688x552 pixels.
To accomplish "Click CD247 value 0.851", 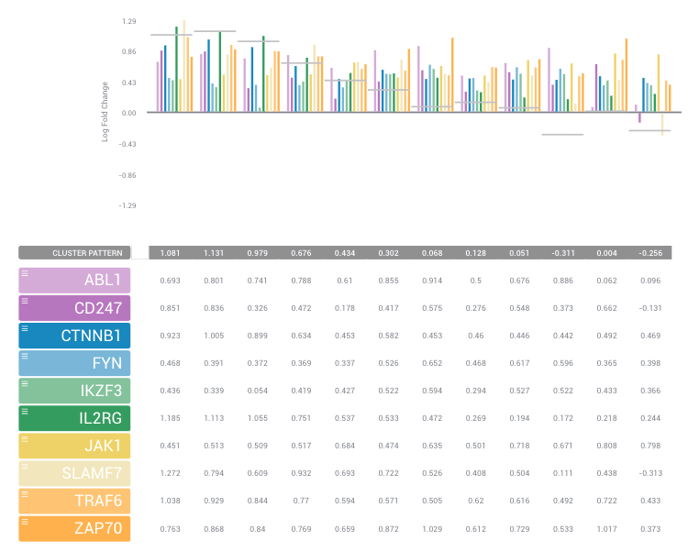I will pyautogui.click(x=170, y=308).
